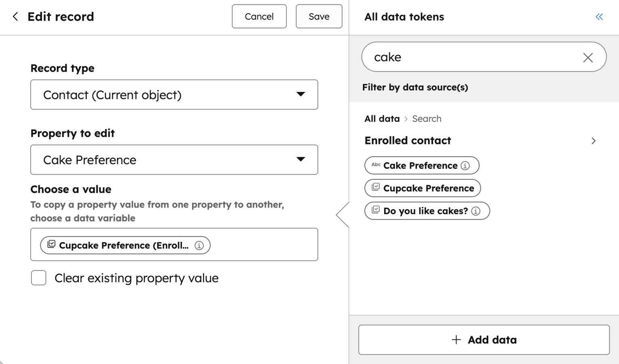
Task: Click the All data breadcrumb
Action: [382, 119]
